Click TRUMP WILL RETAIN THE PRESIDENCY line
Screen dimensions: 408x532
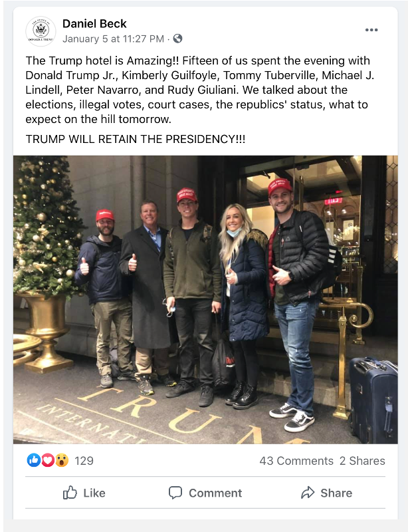pyautogui.click(x=136, y=139)
